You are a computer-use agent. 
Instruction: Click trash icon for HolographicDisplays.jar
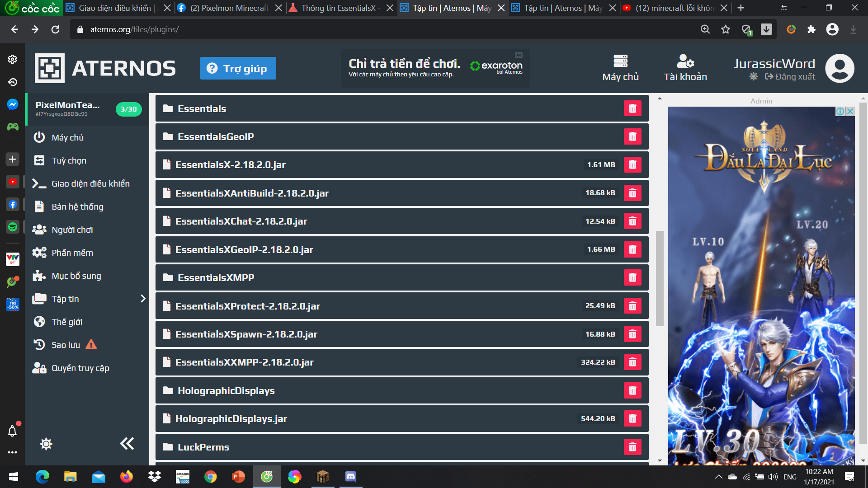tap(632, 419)
